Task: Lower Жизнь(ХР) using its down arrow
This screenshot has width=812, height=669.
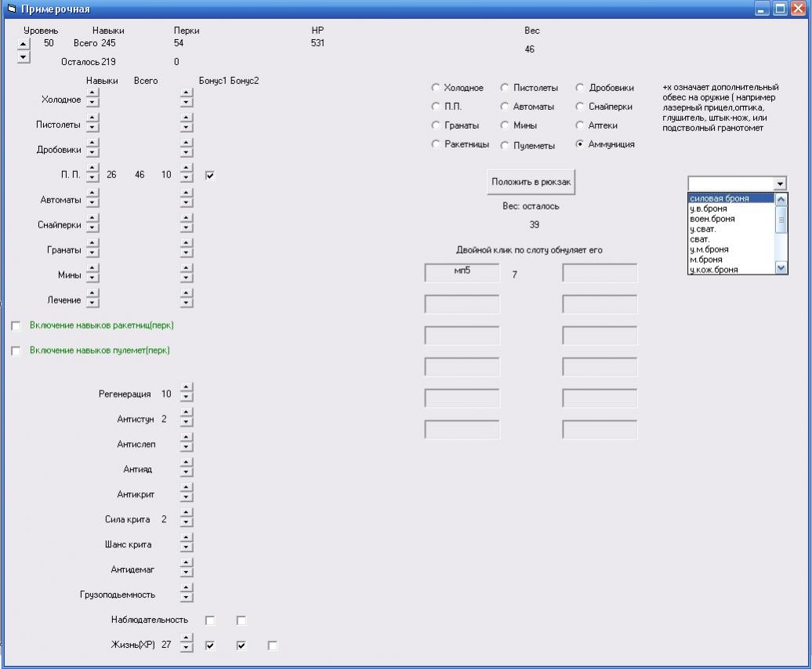Action: 186,649
